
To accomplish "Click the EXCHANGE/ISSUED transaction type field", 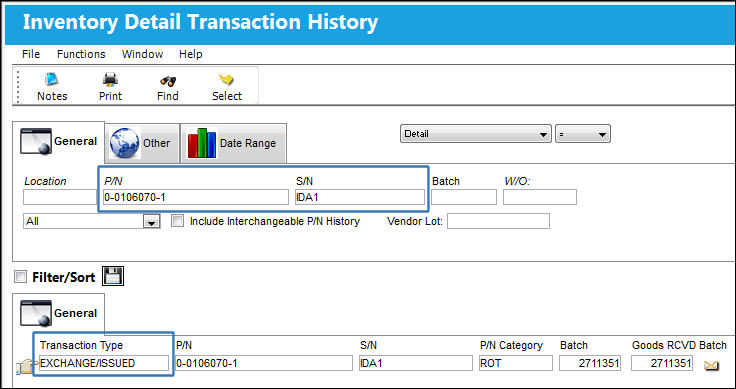I will click(104, 363).
